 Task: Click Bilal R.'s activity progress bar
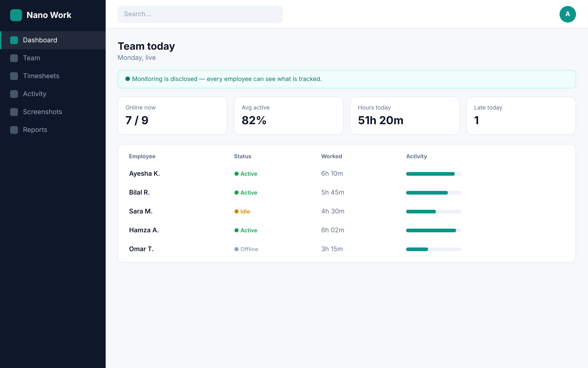[x=433, y=193]
